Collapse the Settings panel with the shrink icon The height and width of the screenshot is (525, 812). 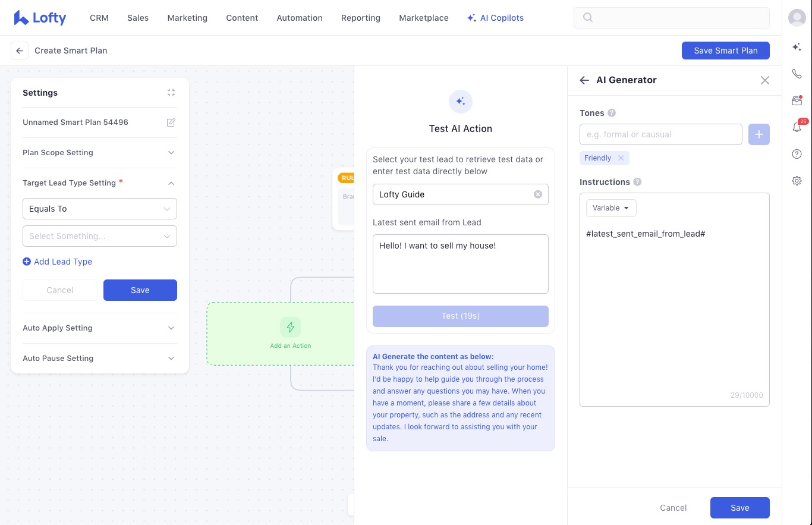point(171,93)
